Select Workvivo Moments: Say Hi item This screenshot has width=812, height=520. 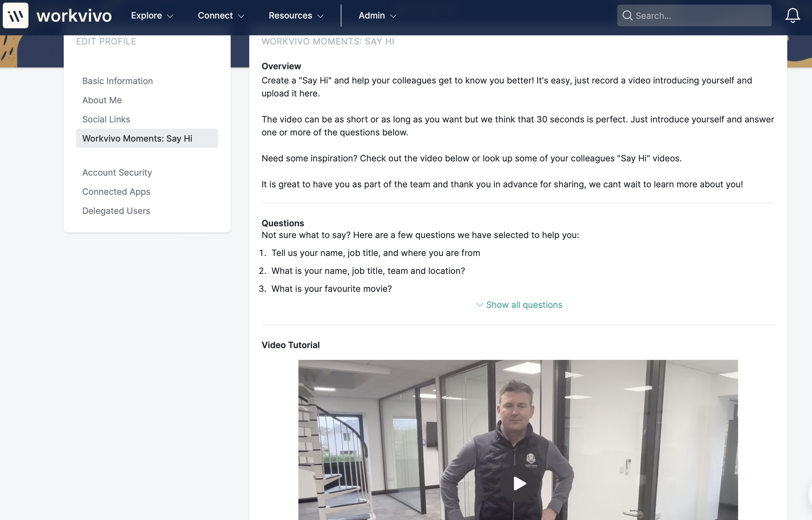147,139
